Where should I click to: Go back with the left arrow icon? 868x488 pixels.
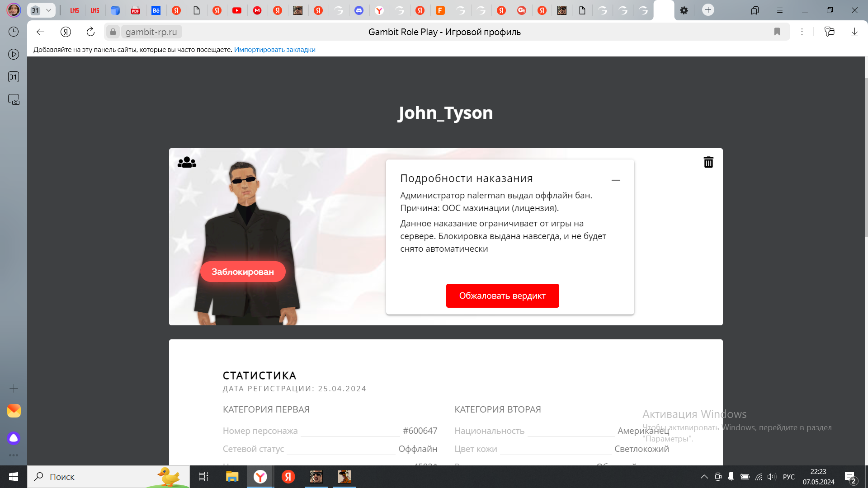40,32
